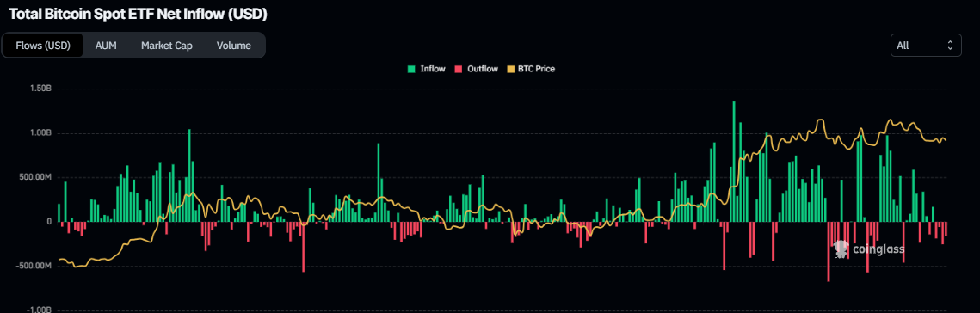Switch to the Volume tab

coord(234,46)
